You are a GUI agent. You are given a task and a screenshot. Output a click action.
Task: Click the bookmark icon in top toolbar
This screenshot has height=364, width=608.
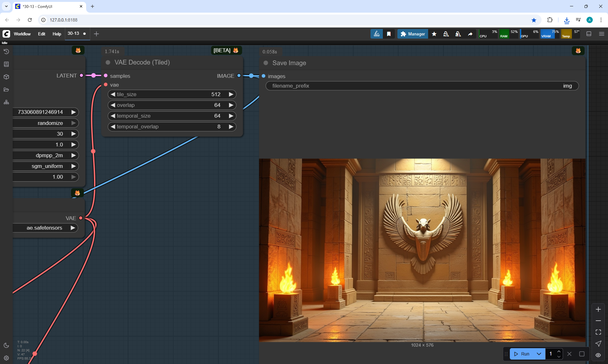(389, 34)
